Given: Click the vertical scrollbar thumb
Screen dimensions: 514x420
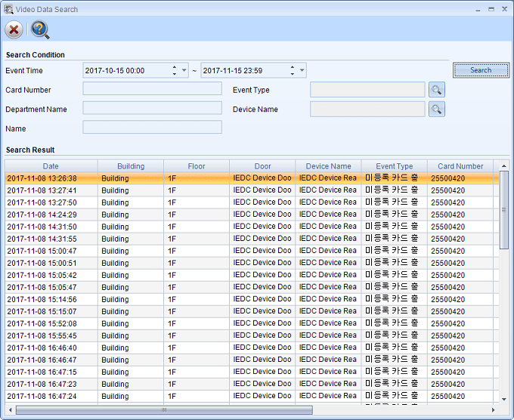Looking at the screenshot, I should (x=504, y=210).
